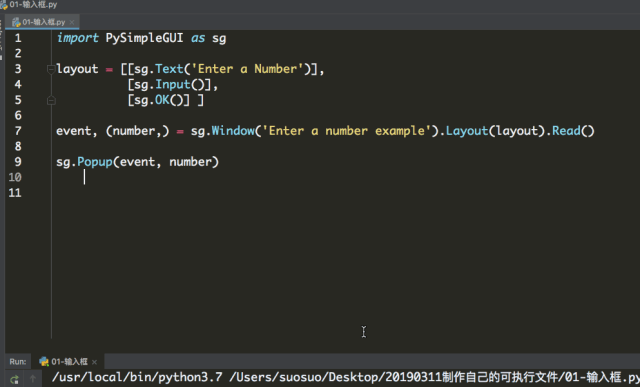Click line number 11 in gutter

point(15,193)
